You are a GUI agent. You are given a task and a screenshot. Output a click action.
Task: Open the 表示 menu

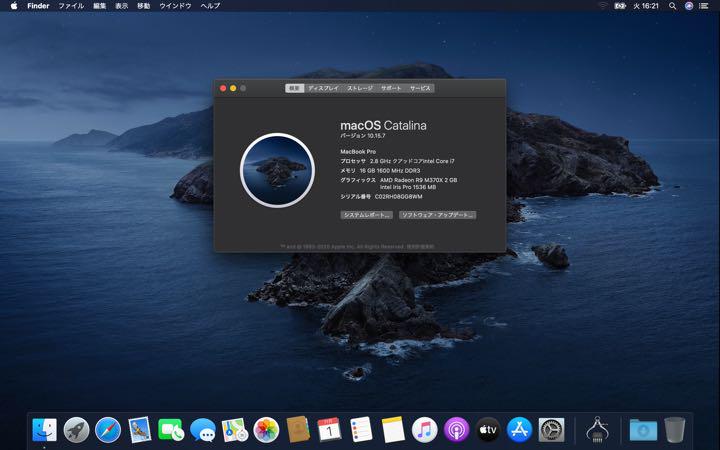[122, 6]
